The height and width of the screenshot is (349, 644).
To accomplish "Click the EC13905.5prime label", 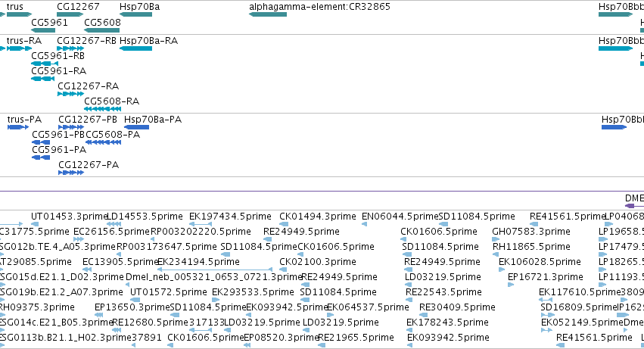I will coord(120,262).
